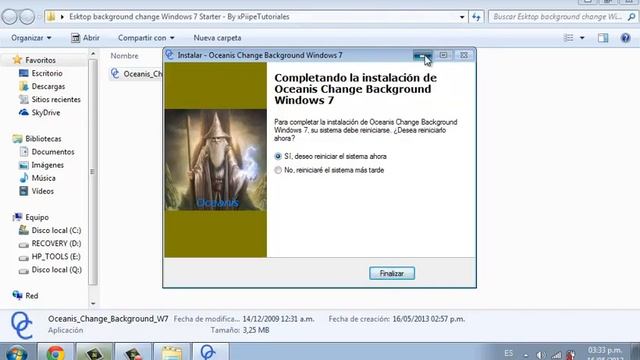Select Bibliotecas in the navigation pane
Screen dimensions: 640x360
pos(37,139)
